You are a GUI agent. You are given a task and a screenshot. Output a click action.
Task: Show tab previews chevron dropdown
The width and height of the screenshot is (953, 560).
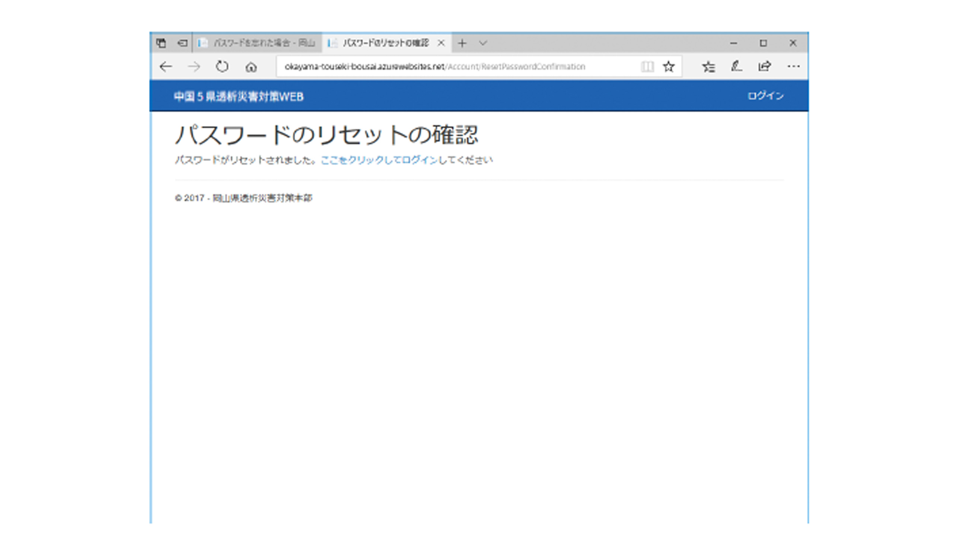[482, 43]
